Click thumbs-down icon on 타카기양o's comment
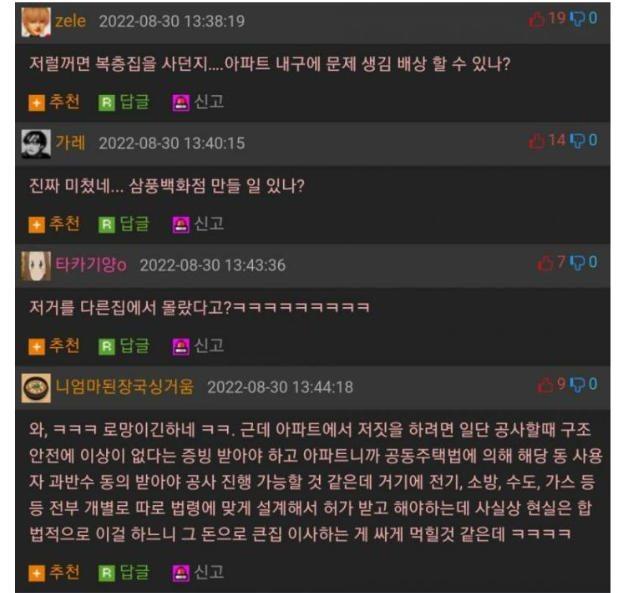Viewport: 618px width, 593px height. tap(577, 263)
